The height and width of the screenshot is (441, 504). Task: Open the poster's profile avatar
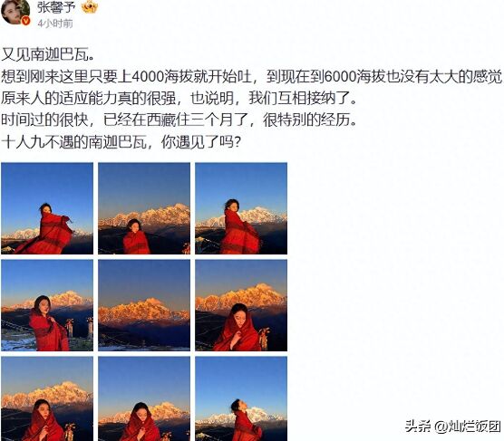click(x=15, y=11)
